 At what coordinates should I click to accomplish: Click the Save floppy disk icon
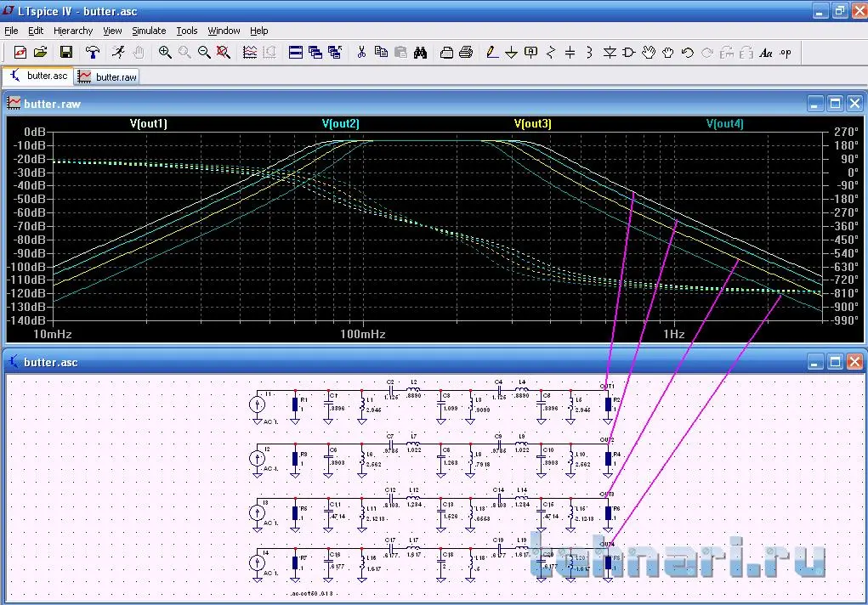click(x=65, y=52)
